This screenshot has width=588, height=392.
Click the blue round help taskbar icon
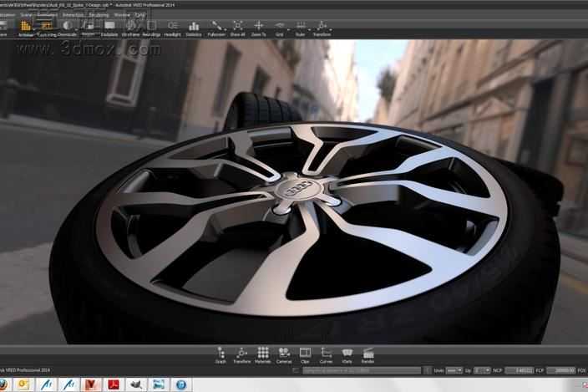point(181,384)
